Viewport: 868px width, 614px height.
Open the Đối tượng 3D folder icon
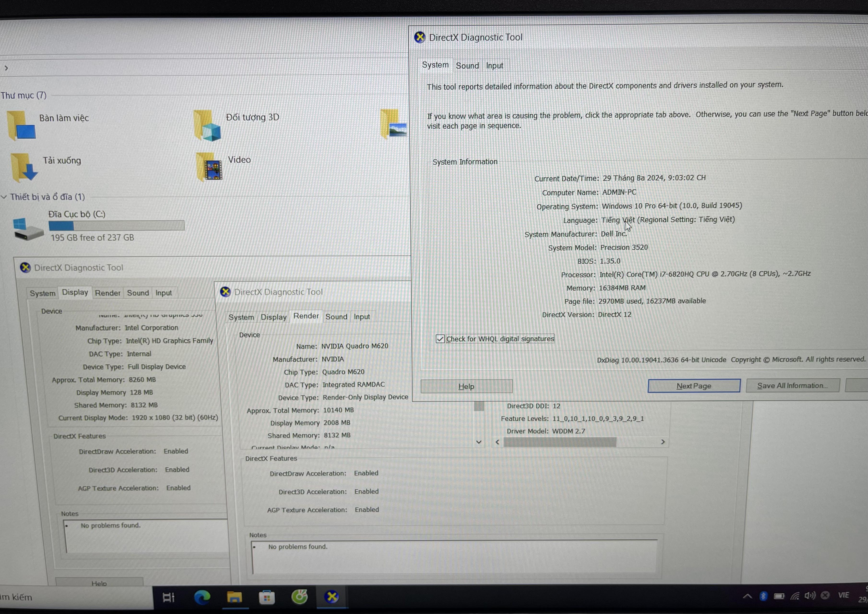[x=207, y=125]
